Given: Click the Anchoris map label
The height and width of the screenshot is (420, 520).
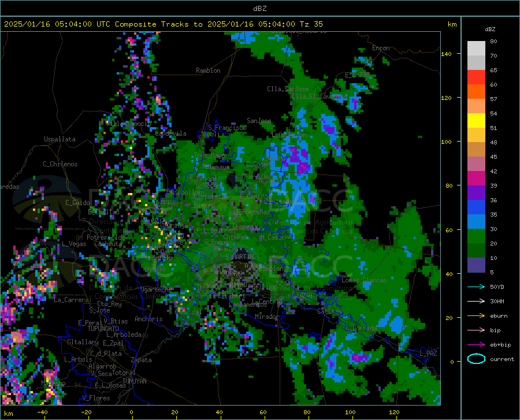Looking at the screenshot, I should pos(148,319).
